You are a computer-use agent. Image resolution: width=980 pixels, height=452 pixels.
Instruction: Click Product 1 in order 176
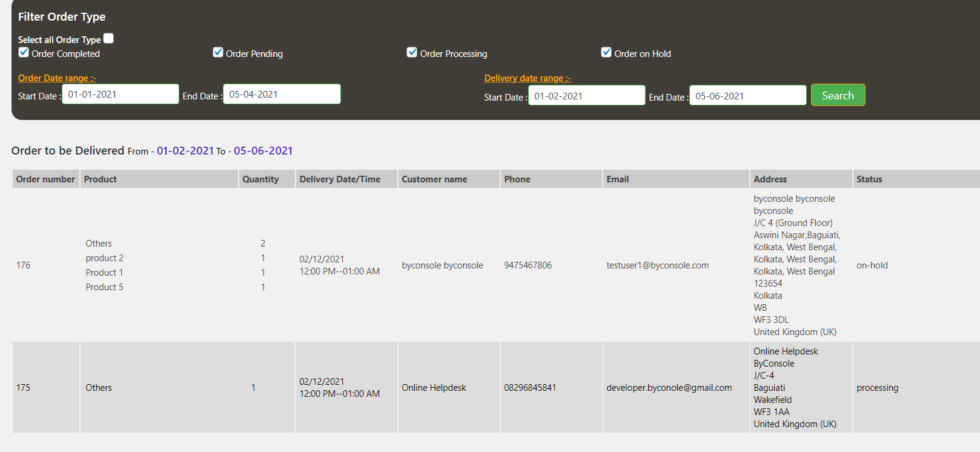(104, 273)
